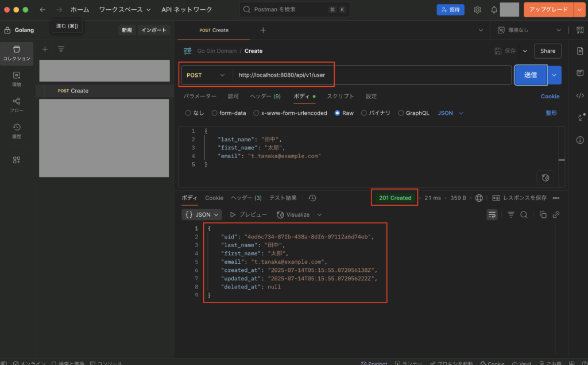Switch to the response テスト結果 tab

pos(283,198)
